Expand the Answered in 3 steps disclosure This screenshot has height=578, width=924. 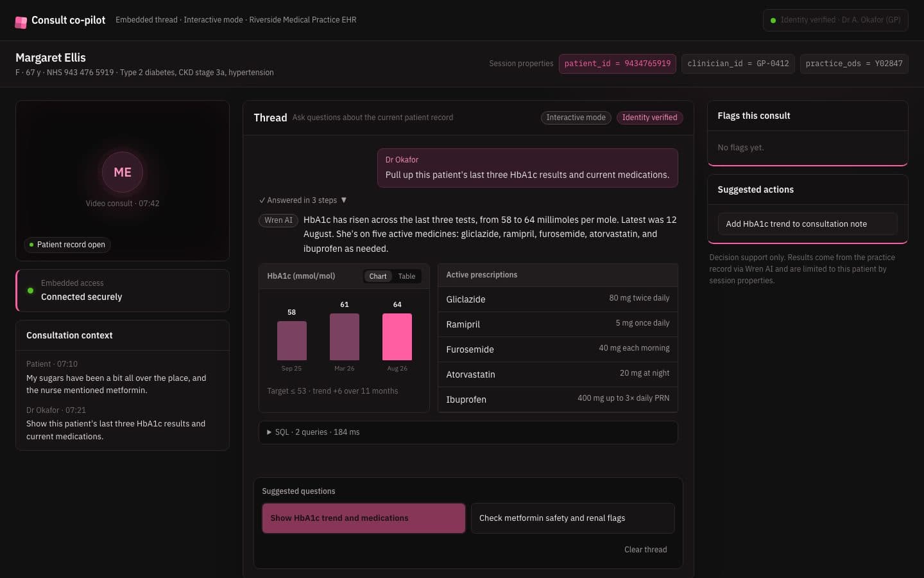[303, 200]
